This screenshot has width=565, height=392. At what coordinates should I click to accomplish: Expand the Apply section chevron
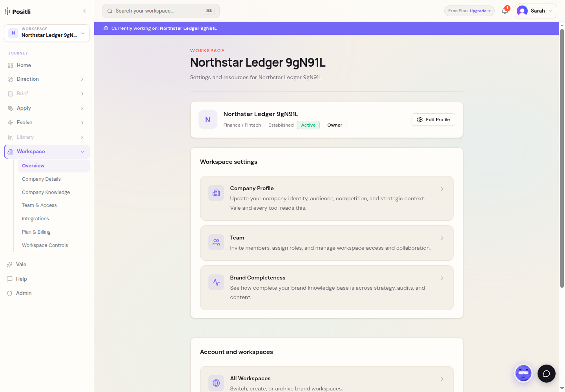(82, 108)
